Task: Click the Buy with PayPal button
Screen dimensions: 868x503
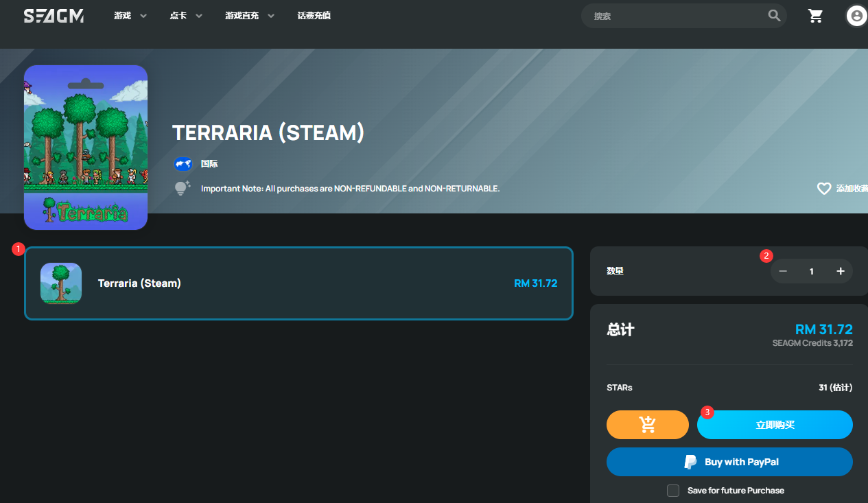Action: point(729,462)
